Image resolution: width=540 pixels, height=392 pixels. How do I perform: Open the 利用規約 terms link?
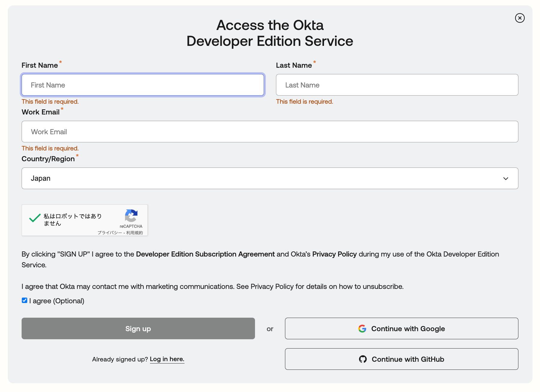(134, 233)
